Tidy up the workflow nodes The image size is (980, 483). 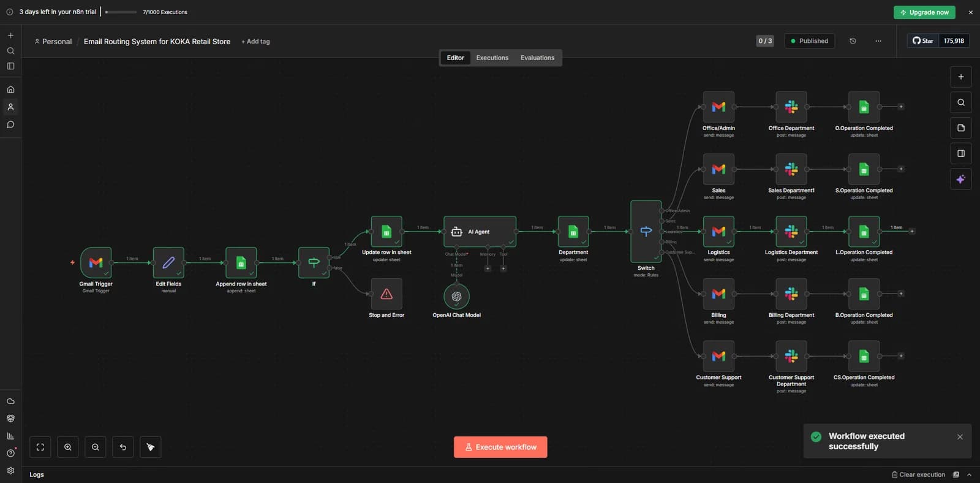(151, 447)
